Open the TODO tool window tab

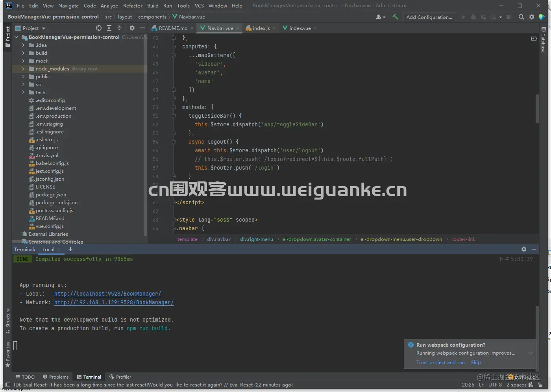pos(25,377)
